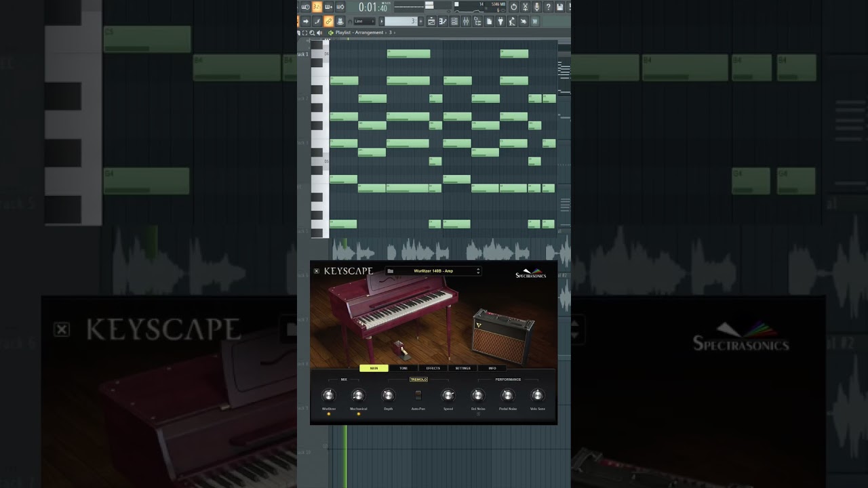Click the tremolo Speed knob
Screen dimensions: 868x488
pos(448,395)
